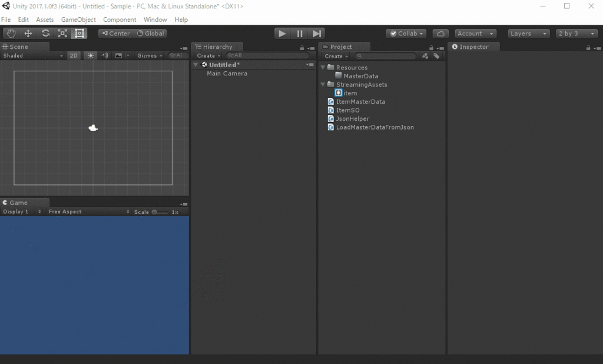Select the Inspector tab
Screen dimensions: 603x364
coord(474,47)
